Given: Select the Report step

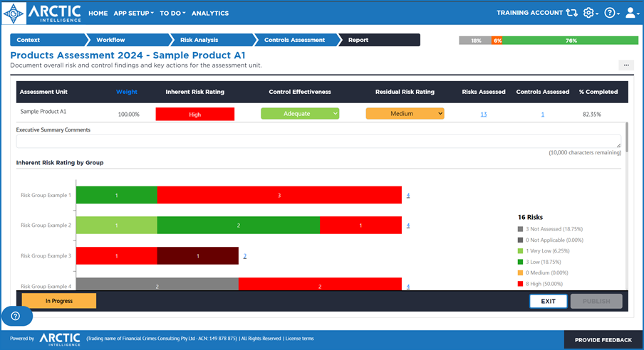Looking at the screenshot, I should (x=380, y=40).
